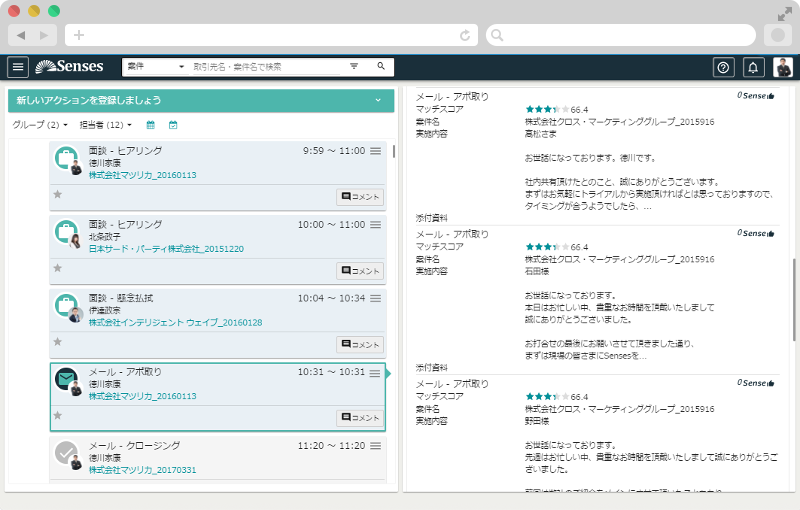Open the 担当者 (12) filter dropdown

tap(106, 124)
